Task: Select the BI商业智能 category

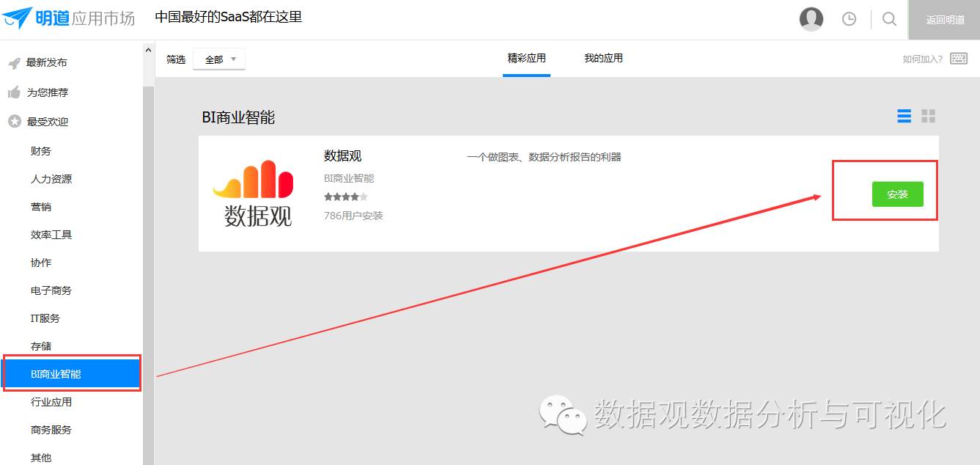Action: pos(72,374)
